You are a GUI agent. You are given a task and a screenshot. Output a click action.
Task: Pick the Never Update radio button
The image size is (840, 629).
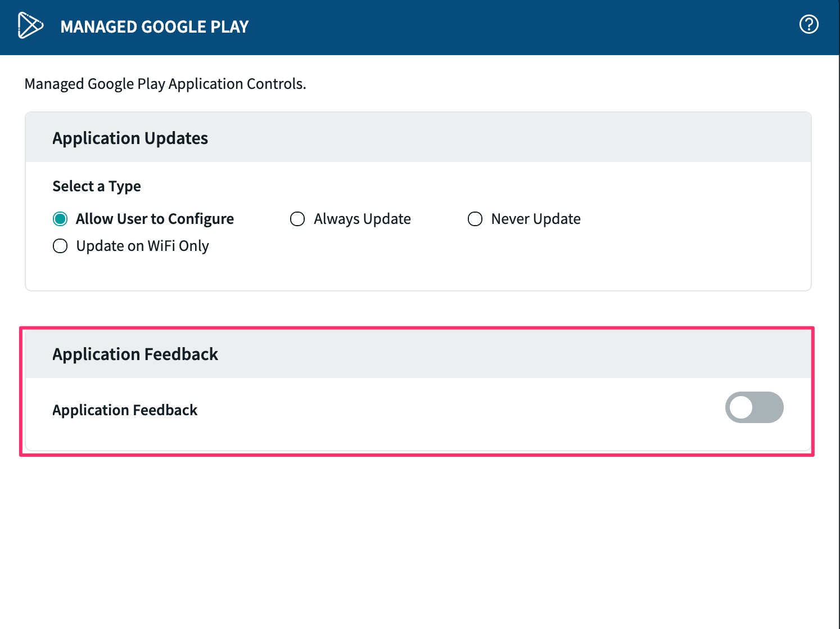point(475,219)
